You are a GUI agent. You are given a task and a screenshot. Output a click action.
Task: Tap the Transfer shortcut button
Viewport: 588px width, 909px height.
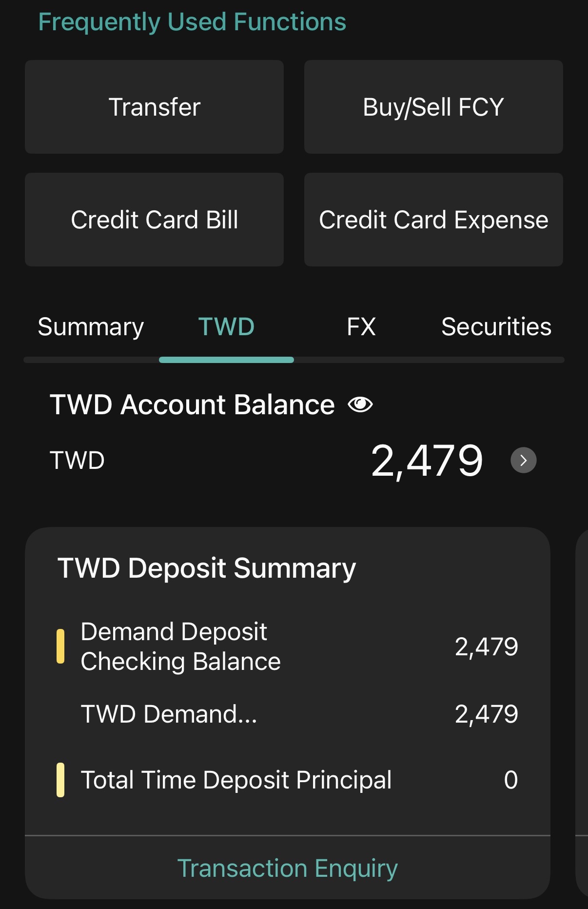[x=154, y=107]
